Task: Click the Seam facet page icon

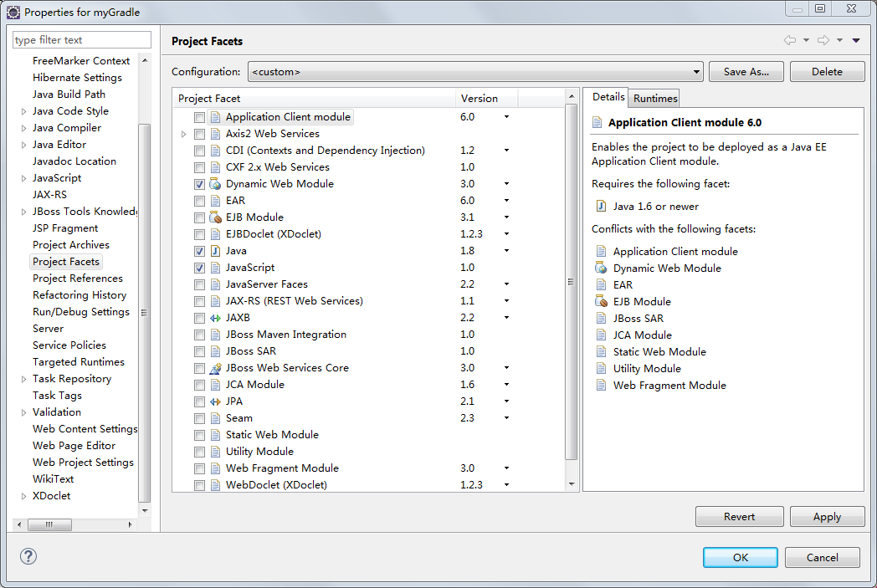Action: (x=215, y=419)
